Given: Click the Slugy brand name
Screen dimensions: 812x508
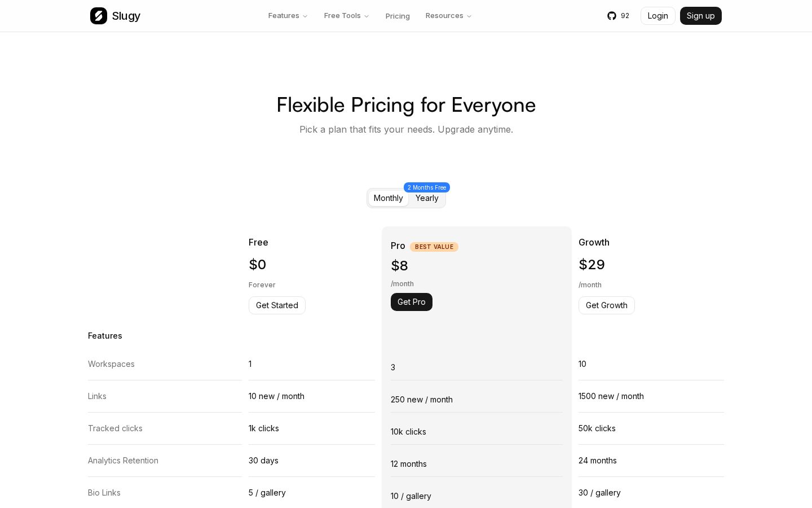Looking at the screenshot, I should pos(126,16).
